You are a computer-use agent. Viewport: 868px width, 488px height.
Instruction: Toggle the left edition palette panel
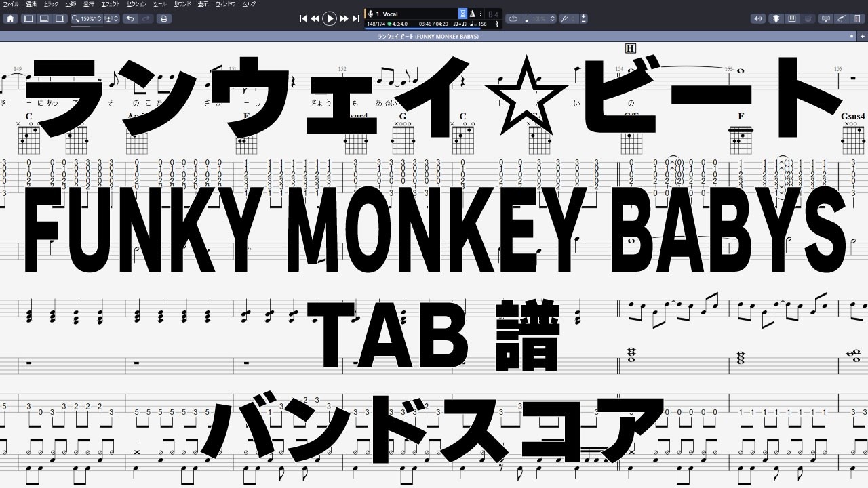(28, 18)
